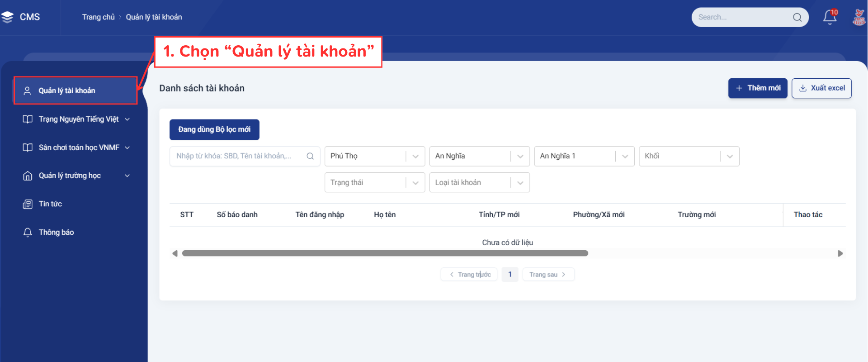Click the horizontal table scrollbar
The width and height of the screenshot is (868, 362).
pos(385,253)
